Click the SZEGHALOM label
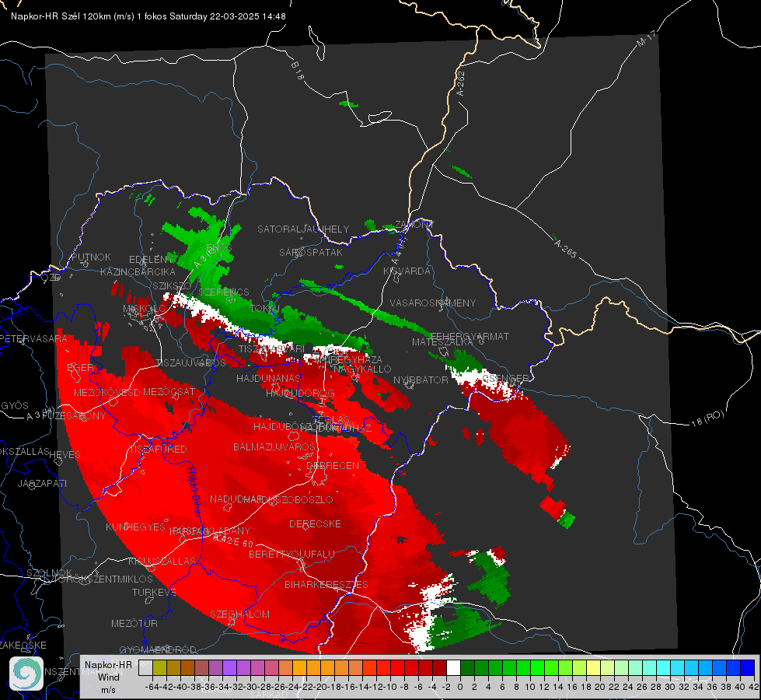 coord(239,614)
